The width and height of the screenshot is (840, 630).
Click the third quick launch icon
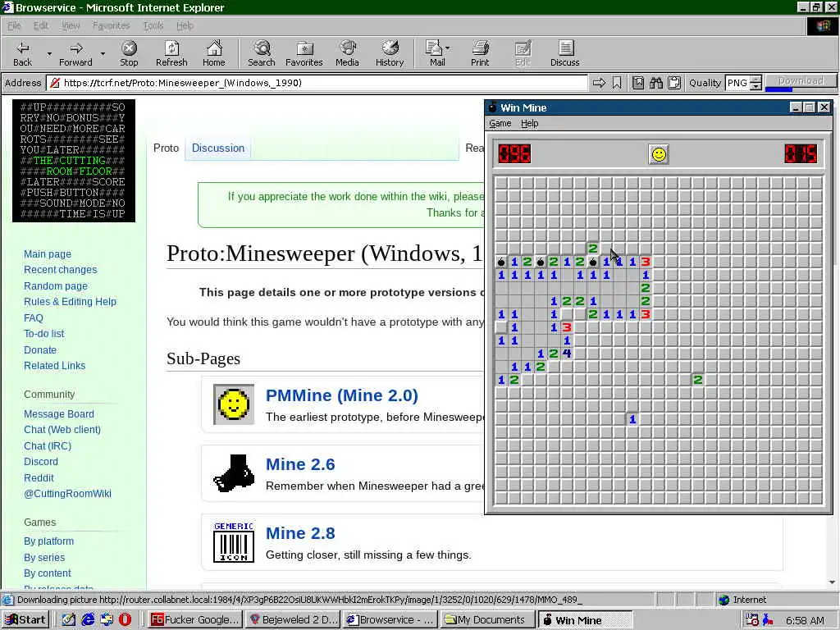107,619
